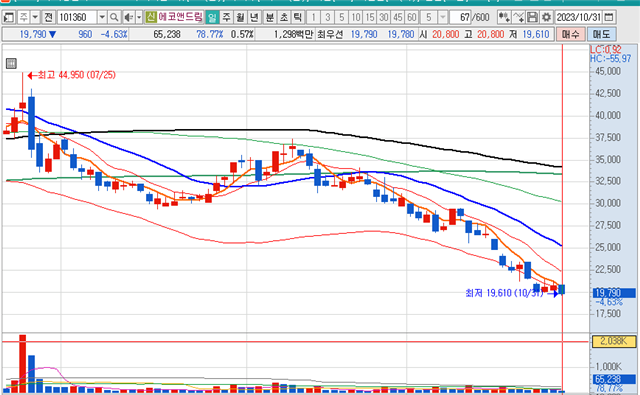Click the panel layout icon at toolbar start

[x=9, y=17]
